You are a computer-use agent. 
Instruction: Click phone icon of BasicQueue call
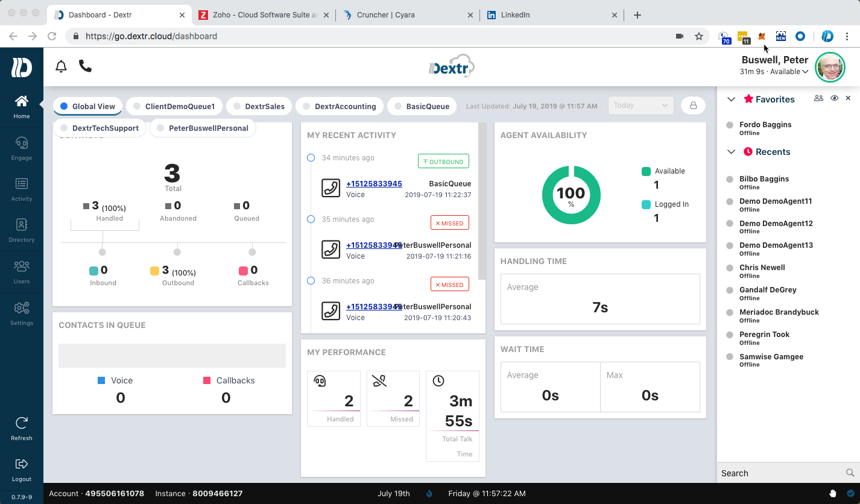(330, 188)
